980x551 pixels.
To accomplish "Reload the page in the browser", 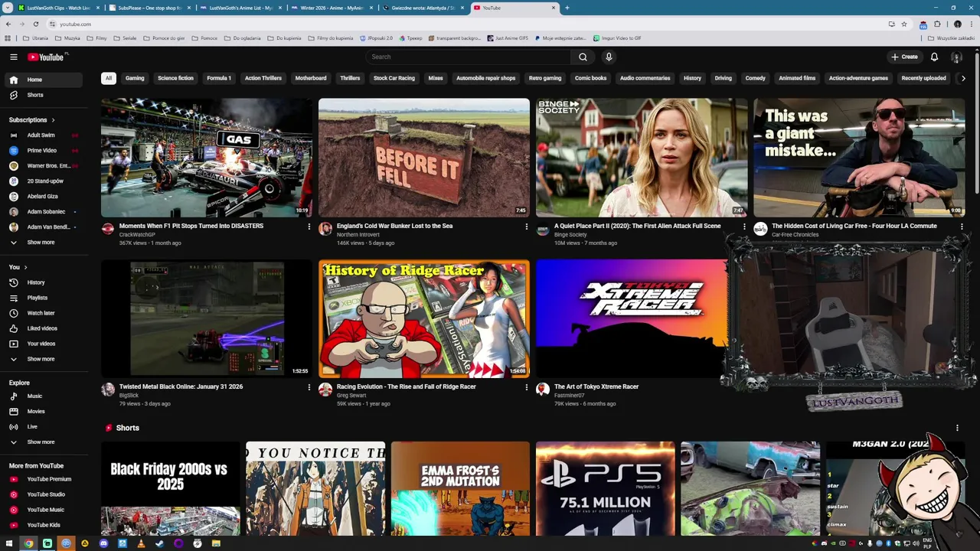I will (x=35, y=24).
